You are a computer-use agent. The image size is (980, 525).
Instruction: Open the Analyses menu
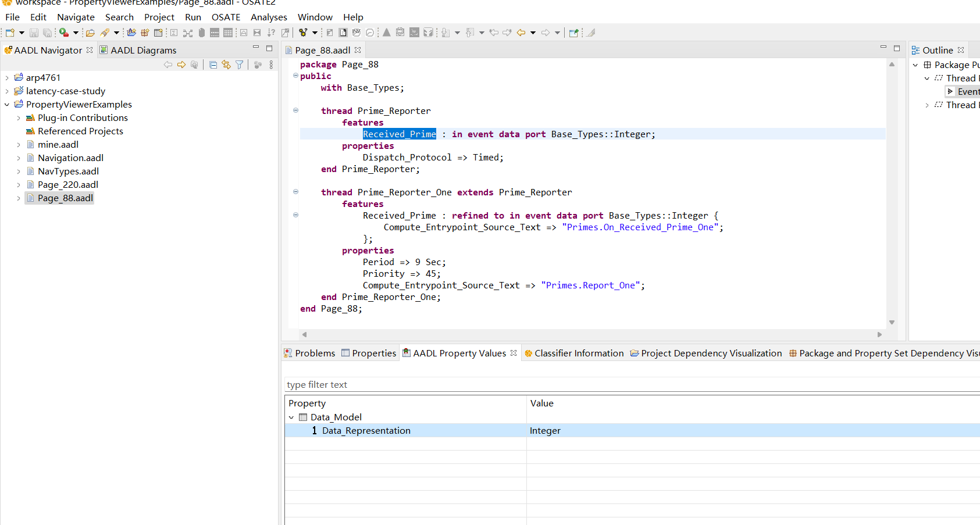click(269, 17)
